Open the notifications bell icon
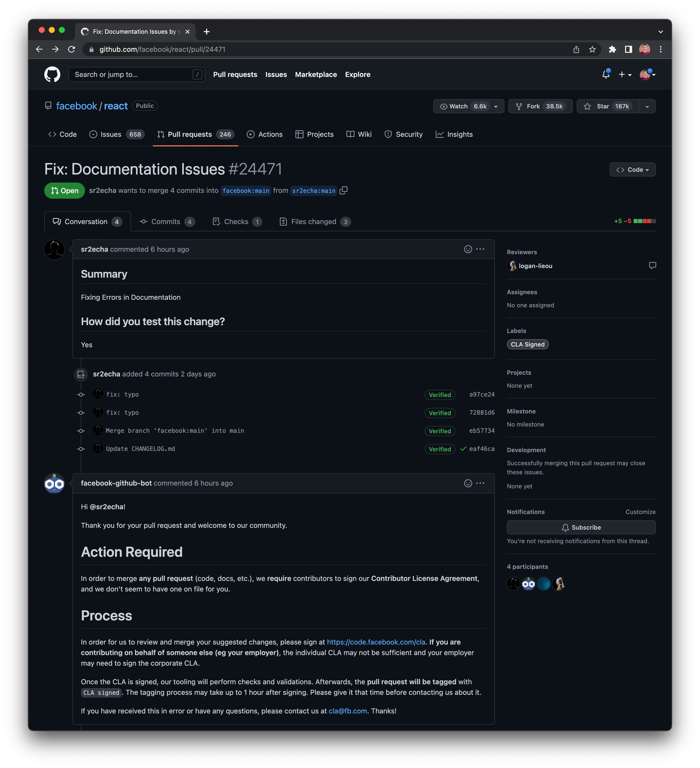This screenshot has height=768, width=700. click(x=606, y=74)
